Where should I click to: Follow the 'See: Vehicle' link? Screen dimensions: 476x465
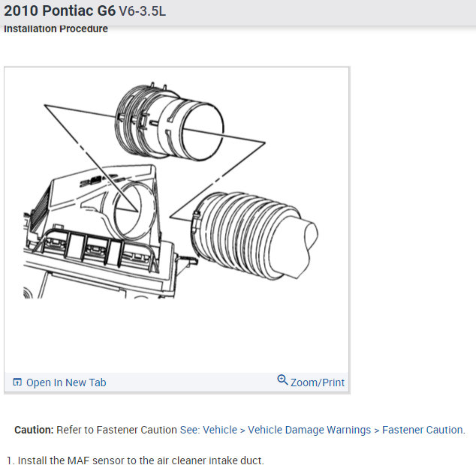(x=208, y=430)
